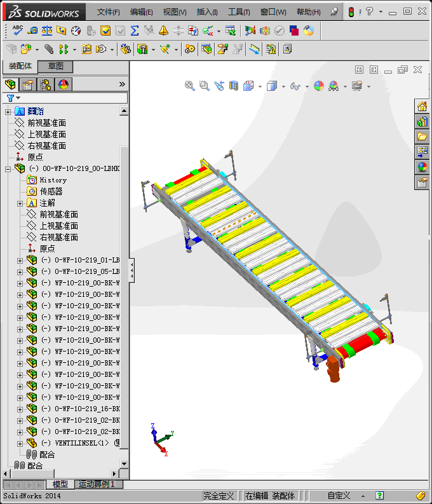This screenshot has height=504, width=432.
Task: Open the 编辑(E) menu
Action: (x=142, y=12)
